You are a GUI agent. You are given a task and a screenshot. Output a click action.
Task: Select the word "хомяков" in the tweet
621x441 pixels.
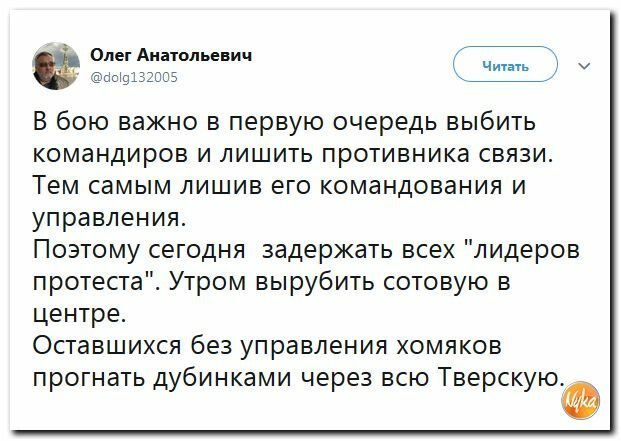[x=450, y=345]
